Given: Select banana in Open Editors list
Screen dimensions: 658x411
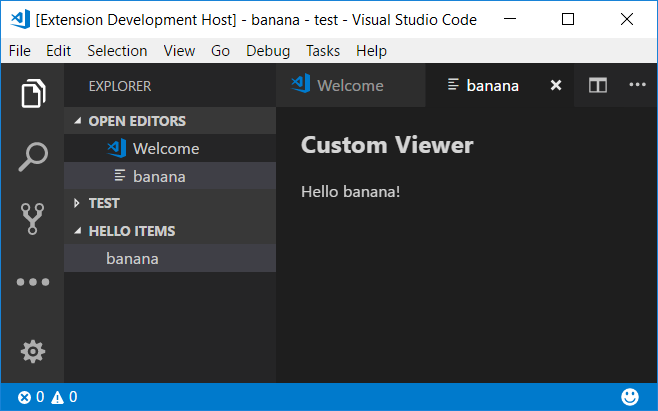Looking at the screenshot, I should (170, 176).
